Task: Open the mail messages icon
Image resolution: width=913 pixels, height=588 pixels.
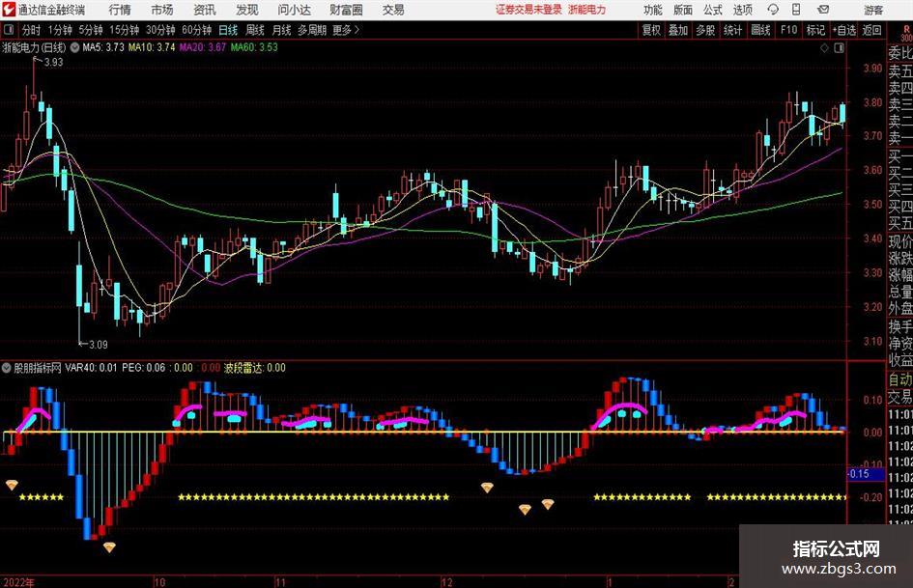Action: pyautogui.click(x=823, y=10)
